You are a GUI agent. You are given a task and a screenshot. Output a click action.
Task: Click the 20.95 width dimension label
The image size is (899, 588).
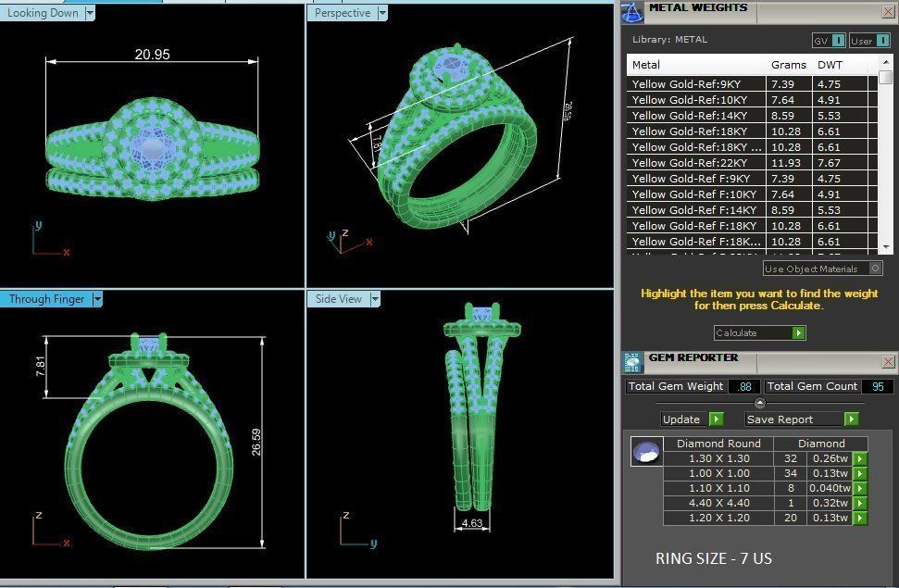click(x=152, y=55)
